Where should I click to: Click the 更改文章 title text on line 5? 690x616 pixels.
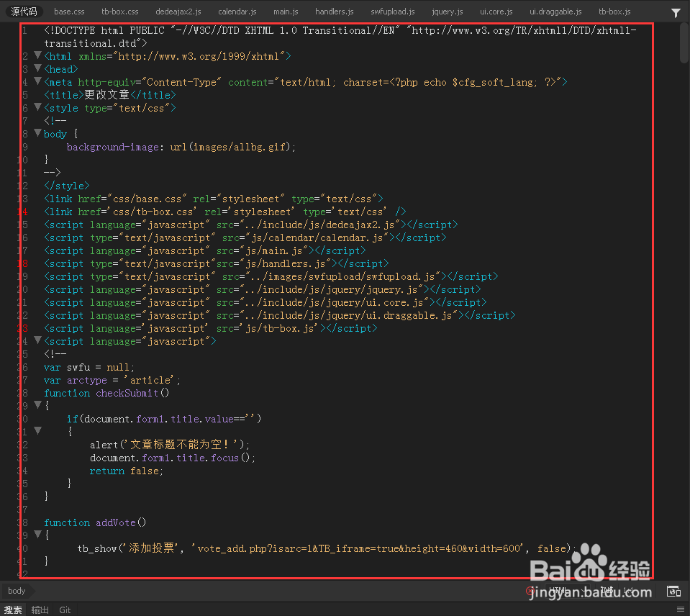coord(106,95)
